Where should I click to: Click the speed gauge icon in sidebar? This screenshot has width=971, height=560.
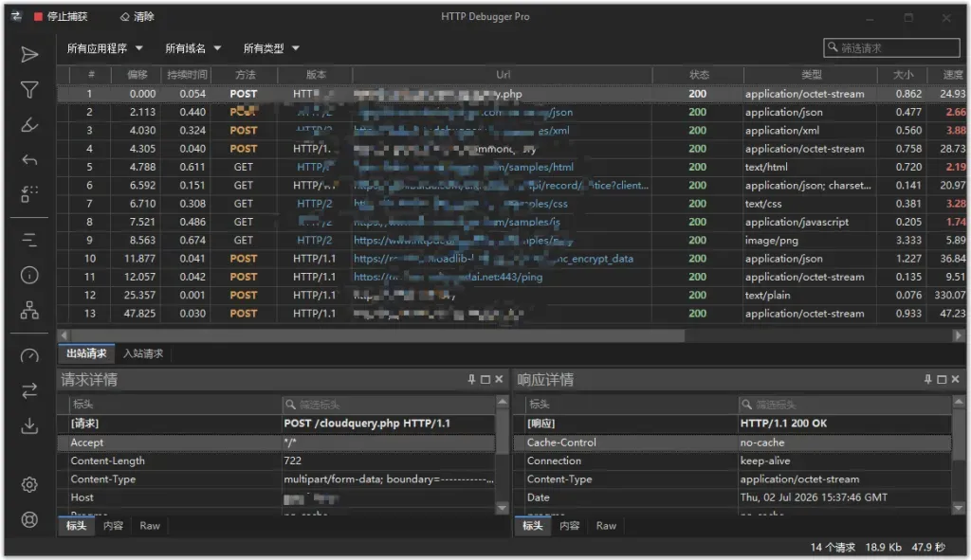[29, 355]
